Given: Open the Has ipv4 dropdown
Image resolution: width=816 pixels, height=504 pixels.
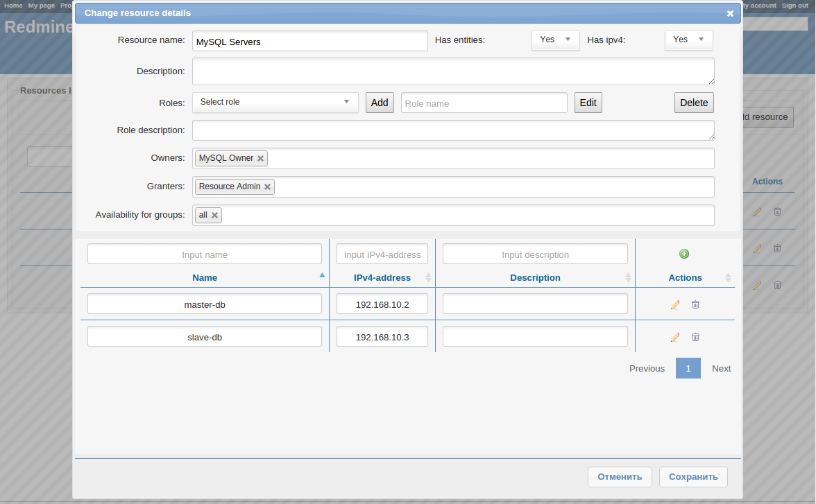Looking at the screenshot, I should tap(688, 40).
